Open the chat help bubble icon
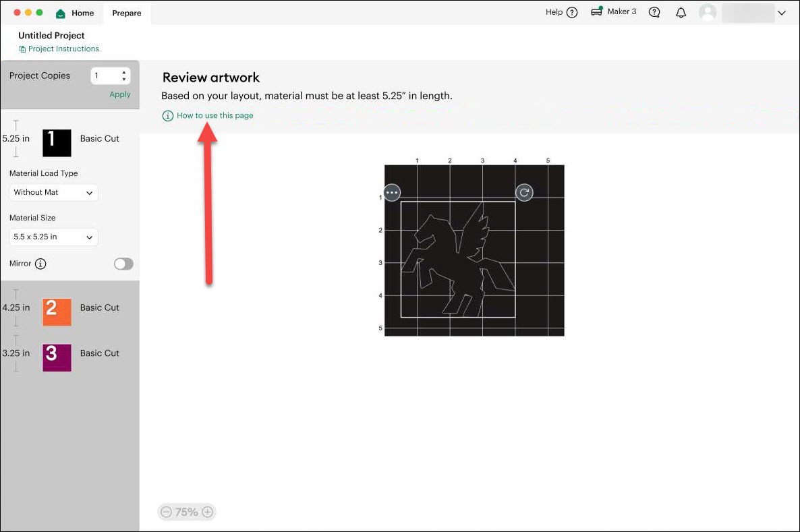Viewport: 800px width, 532px height. [x=654, y=12]
